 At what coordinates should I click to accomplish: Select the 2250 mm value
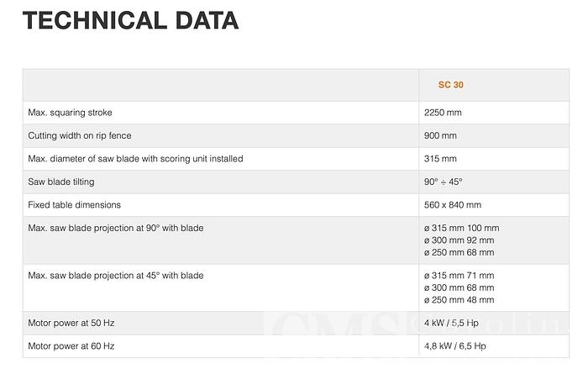(x=444, y=113)
